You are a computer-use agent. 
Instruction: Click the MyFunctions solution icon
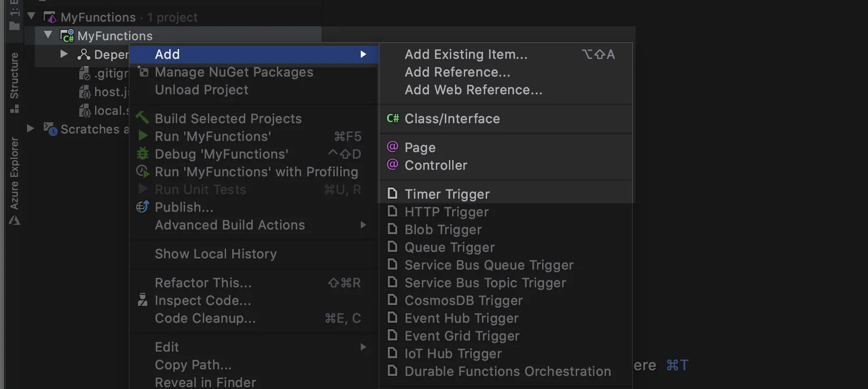pos(50,17)
